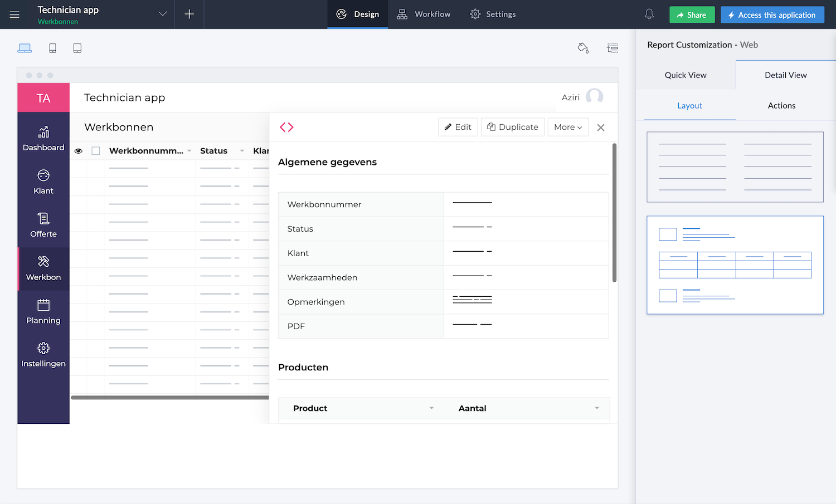This screenshot has height=504, width=836.
Task: Toggle the eye visibility icon in table header
Action: (x=79, y=151)
